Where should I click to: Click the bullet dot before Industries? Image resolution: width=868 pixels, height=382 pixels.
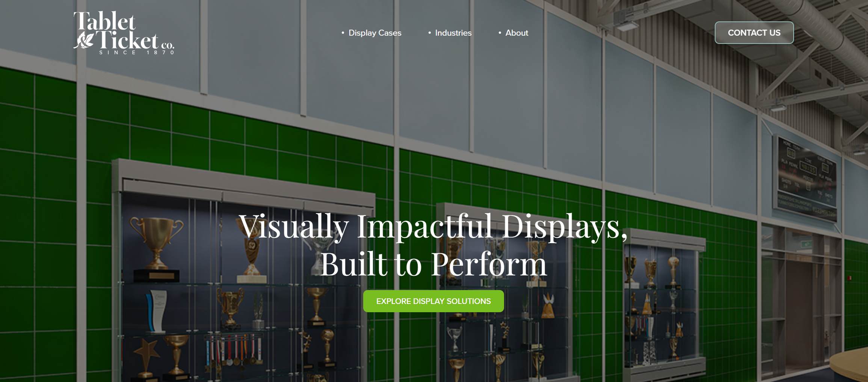(429, 33)
